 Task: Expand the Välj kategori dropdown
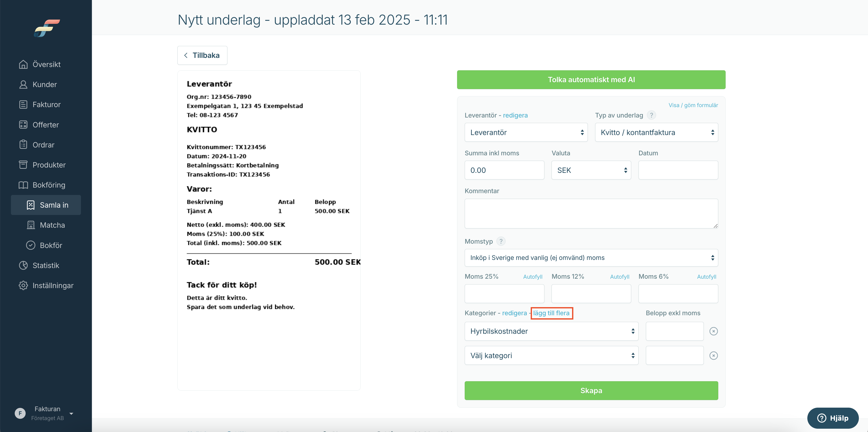click(551, 356)
